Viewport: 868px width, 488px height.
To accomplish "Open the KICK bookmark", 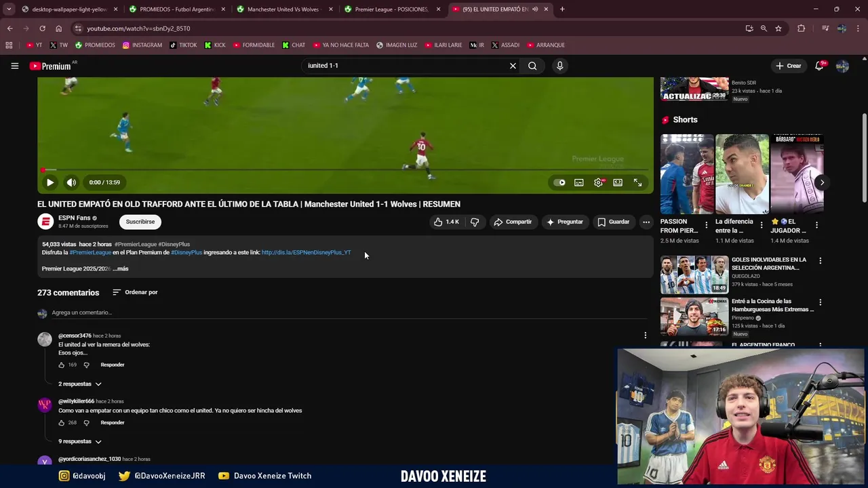I will click(216, 45).
